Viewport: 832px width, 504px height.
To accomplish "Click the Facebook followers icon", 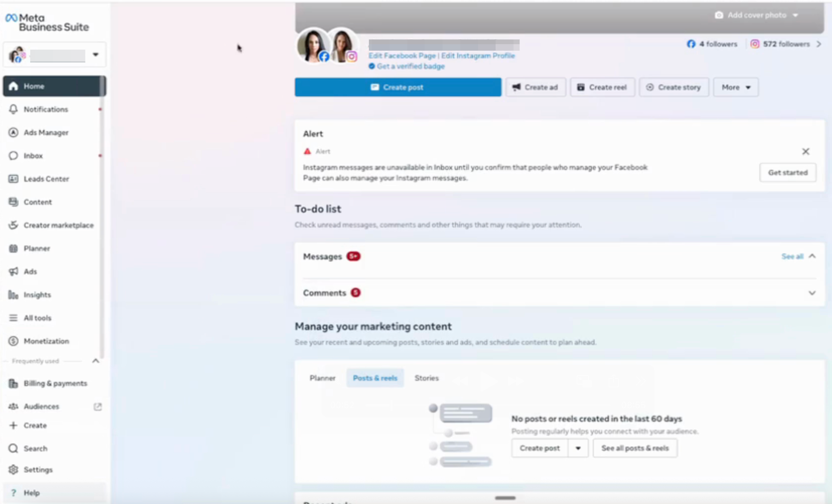I will point(691,44).
